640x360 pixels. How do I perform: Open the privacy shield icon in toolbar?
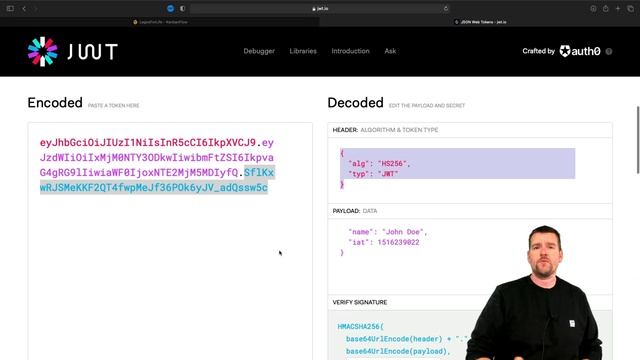coord(182,8)
